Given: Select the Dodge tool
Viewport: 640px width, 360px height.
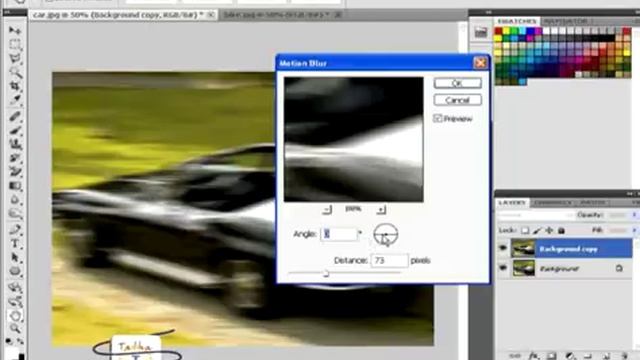Looking at the screenshot, I should (x=15, y=214).
